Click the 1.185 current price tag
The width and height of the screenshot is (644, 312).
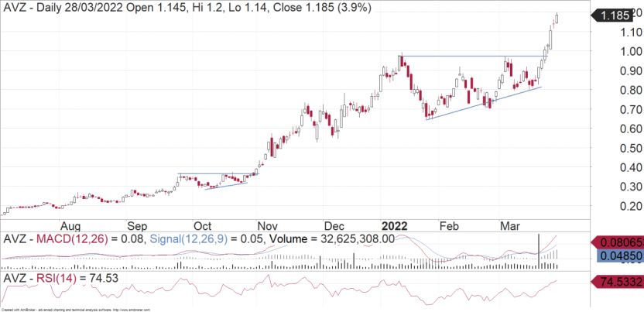617,15
